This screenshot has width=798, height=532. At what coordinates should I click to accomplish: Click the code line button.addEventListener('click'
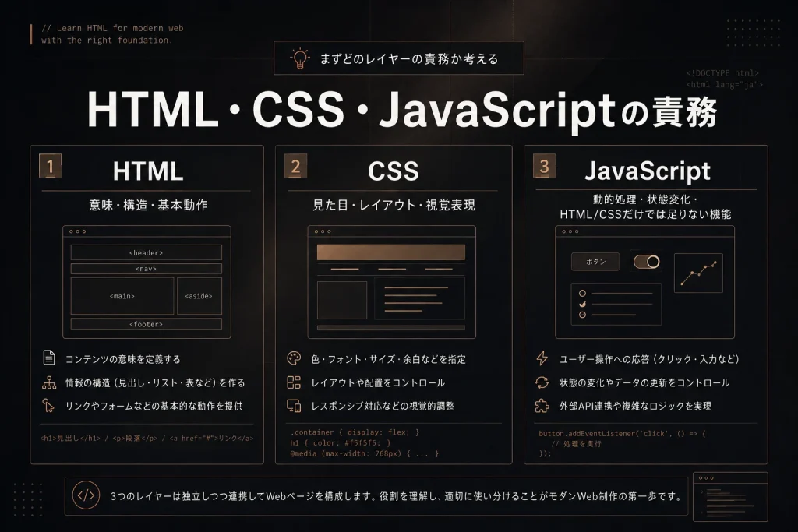[x=623, y=433]
